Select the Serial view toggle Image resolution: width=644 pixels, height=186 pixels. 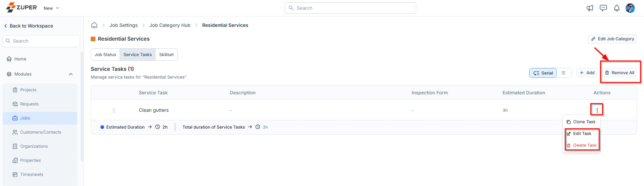543,73
